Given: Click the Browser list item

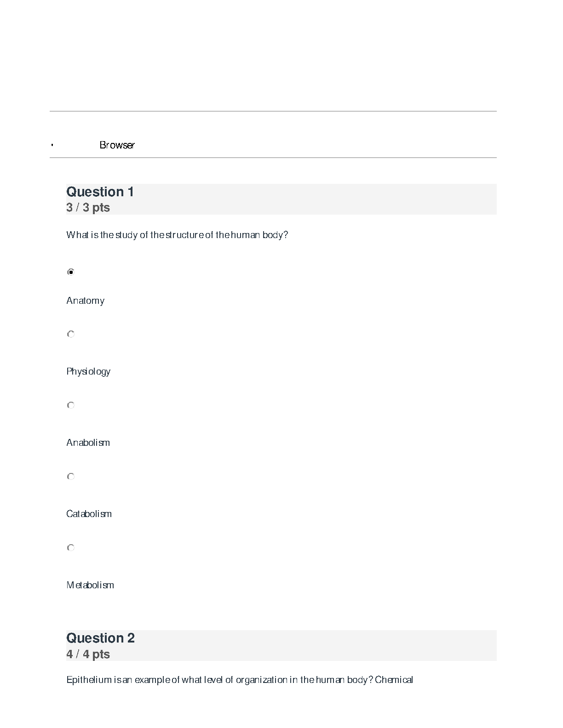Looking at the screenshot, I should 117,145.
